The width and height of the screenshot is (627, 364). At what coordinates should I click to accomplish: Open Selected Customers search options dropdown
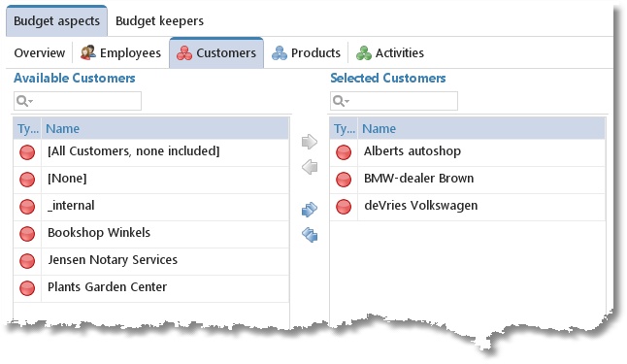(x=341, y=101)
